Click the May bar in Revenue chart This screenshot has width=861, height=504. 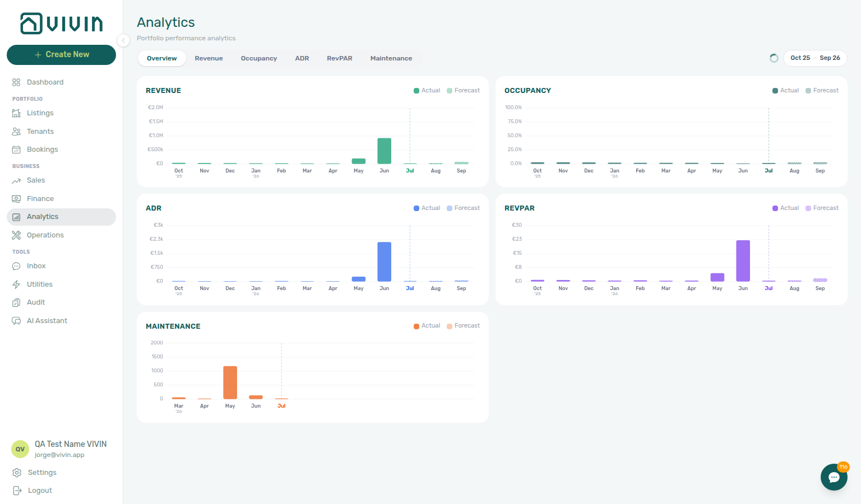[x=359, y=161]
